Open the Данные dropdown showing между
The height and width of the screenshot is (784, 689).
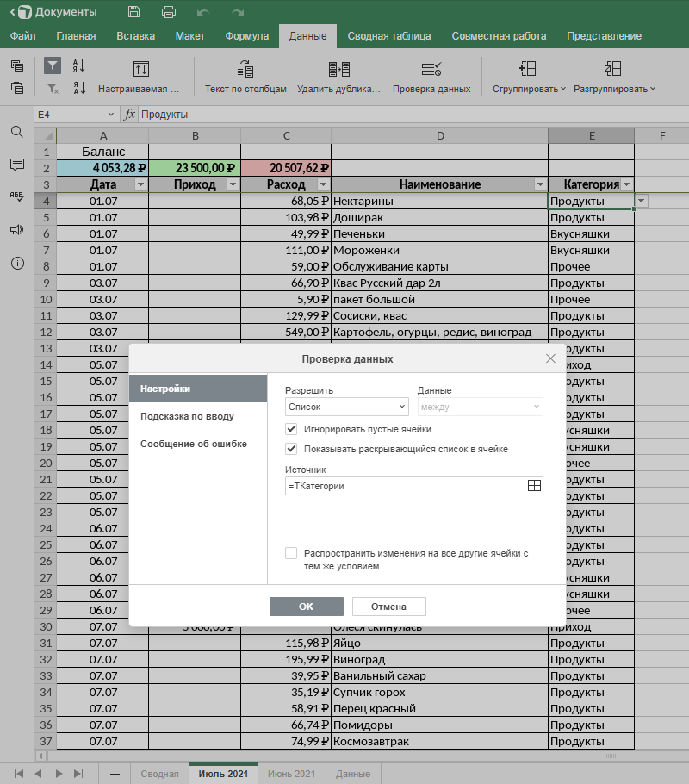(x=480, y=407)
